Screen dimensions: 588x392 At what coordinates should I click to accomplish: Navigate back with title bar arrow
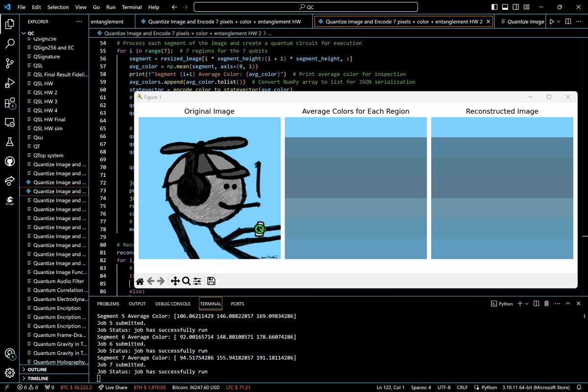tap(175, 7)
